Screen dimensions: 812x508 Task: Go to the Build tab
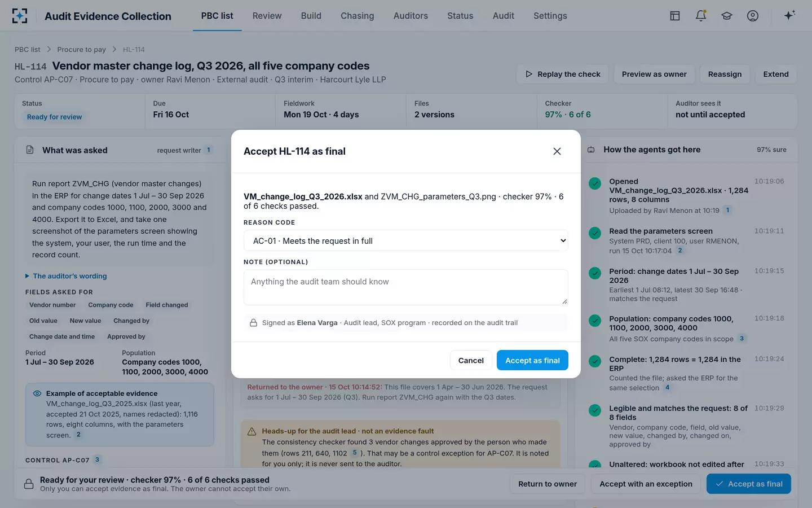[x=311, y=16]
